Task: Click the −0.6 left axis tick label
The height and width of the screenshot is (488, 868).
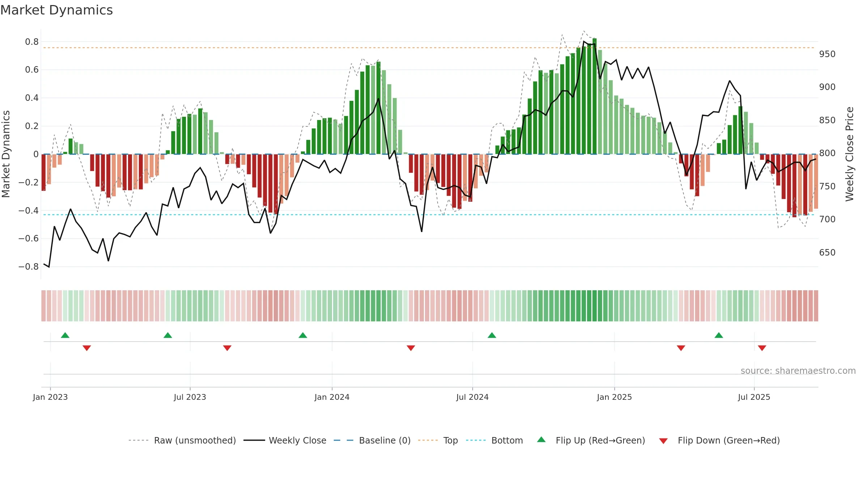Action: click(29, 239)
